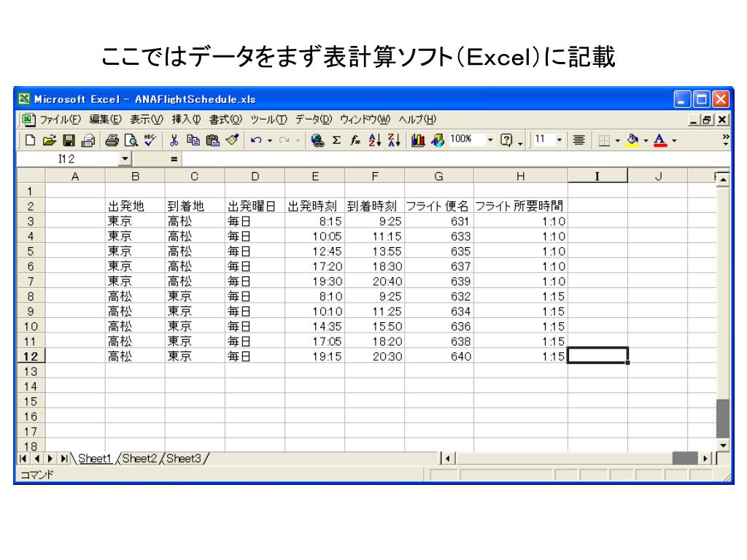
Task: Insert a hyperlink with the globe icon
Action: [317, 140]
